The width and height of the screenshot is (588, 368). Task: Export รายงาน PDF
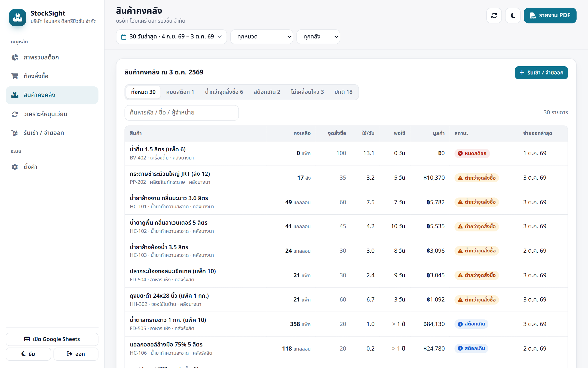(550, 16)
